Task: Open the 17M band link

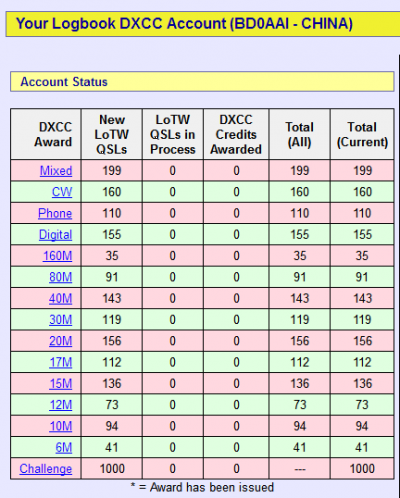Action: [60, 362]
